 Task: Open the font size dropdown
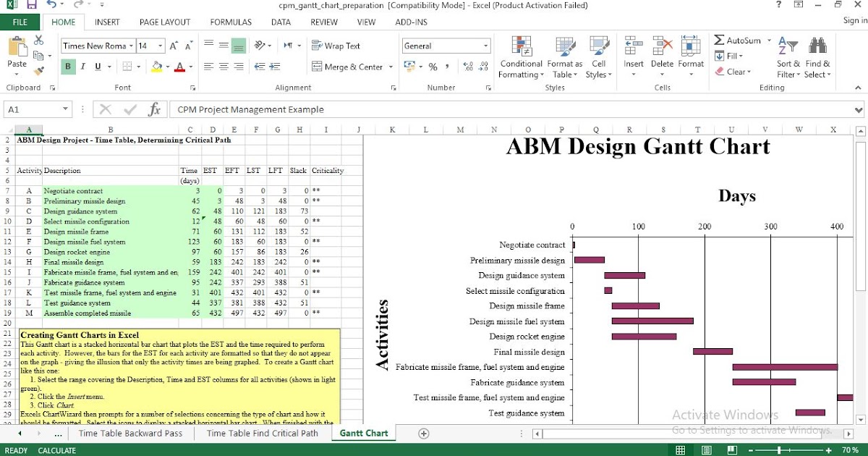click(161, 46)
